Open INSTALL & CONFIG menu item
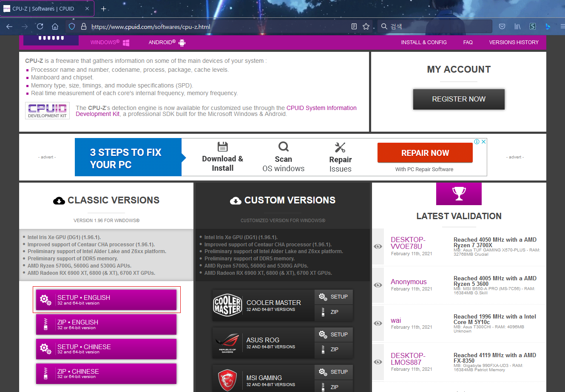565x392 pixels. tap(424, 42)
